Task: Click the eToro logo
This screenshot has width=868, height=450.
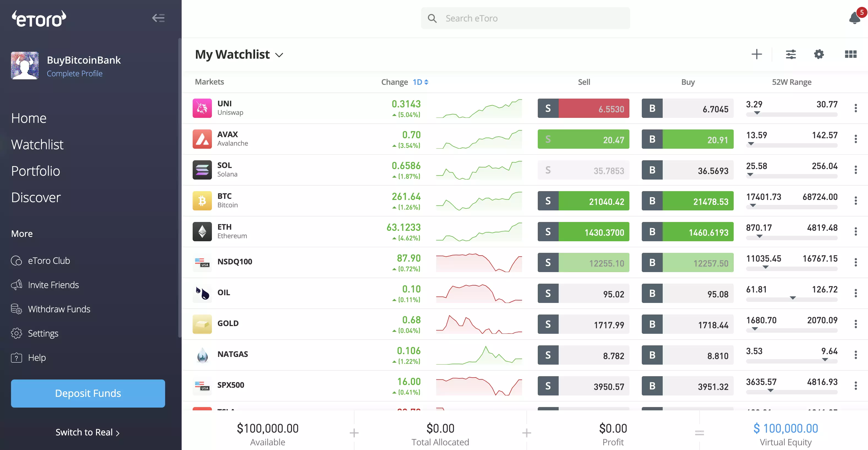Action: [x=39, y=18]
